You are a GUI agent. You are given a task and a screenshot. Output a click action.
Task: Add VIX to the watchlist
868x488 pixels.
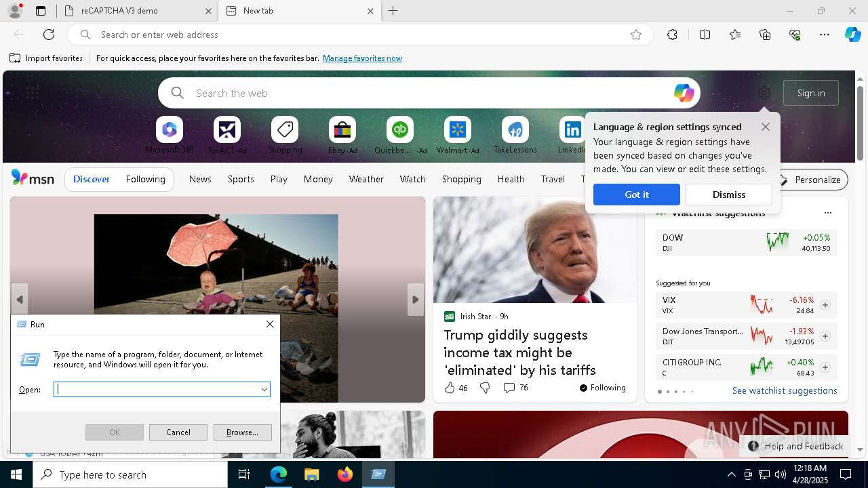[825, 305]
